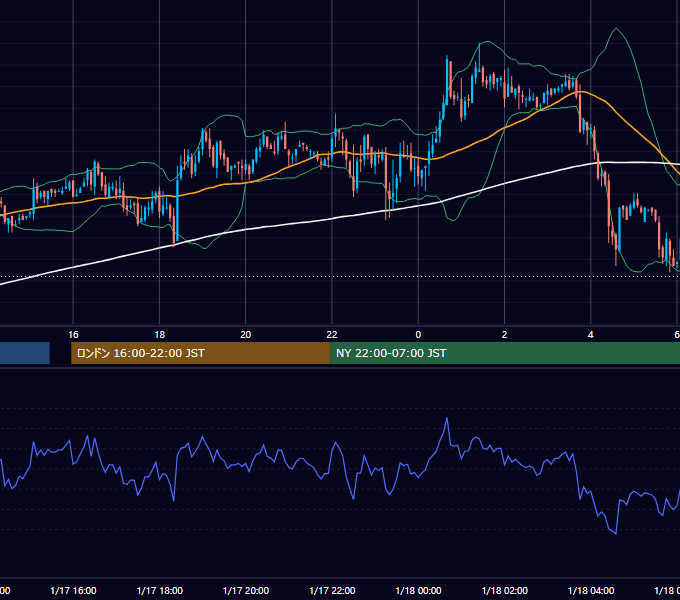Click the oscillator peak just after 1/18 00:00

tap(447, 418)
